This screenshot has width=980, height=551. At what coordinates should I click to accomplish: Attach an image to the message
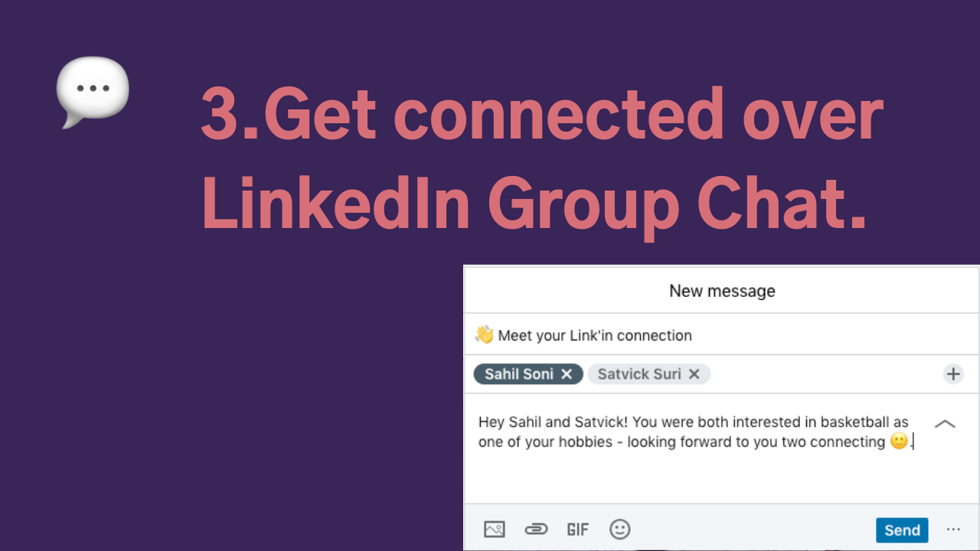494,529
